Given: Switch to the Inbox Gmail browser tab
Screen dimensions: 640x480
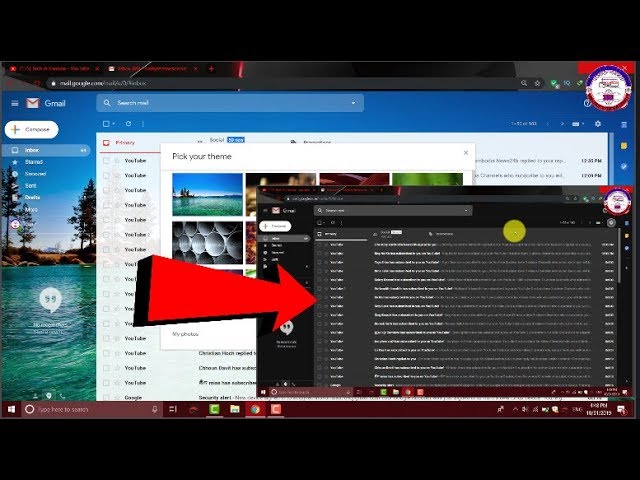Looking at the screenshot, I should [x=152, y=69].
